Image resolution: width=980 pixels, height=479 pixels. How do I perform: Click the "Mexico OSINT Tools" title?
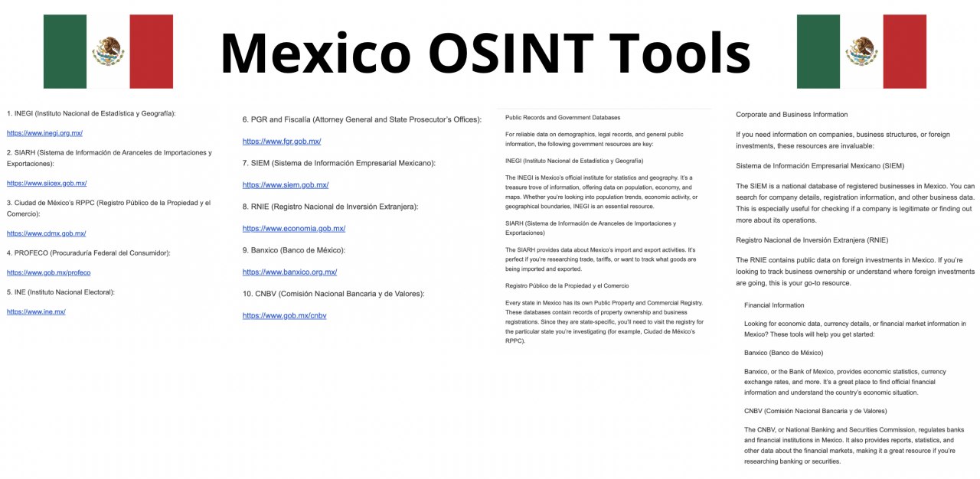pyautogui.click(x=485, y=52)
